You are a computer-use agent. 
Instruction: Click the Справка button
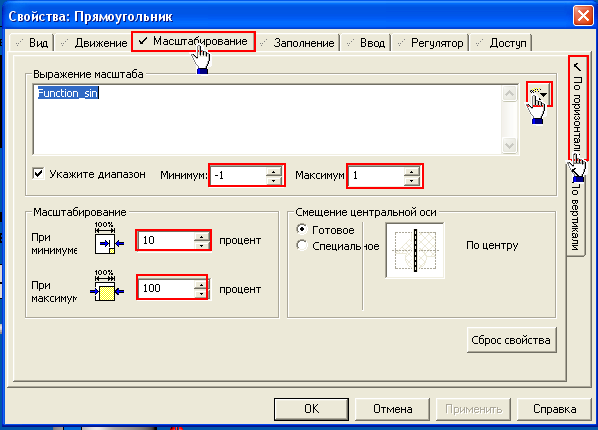pos(554,409)
